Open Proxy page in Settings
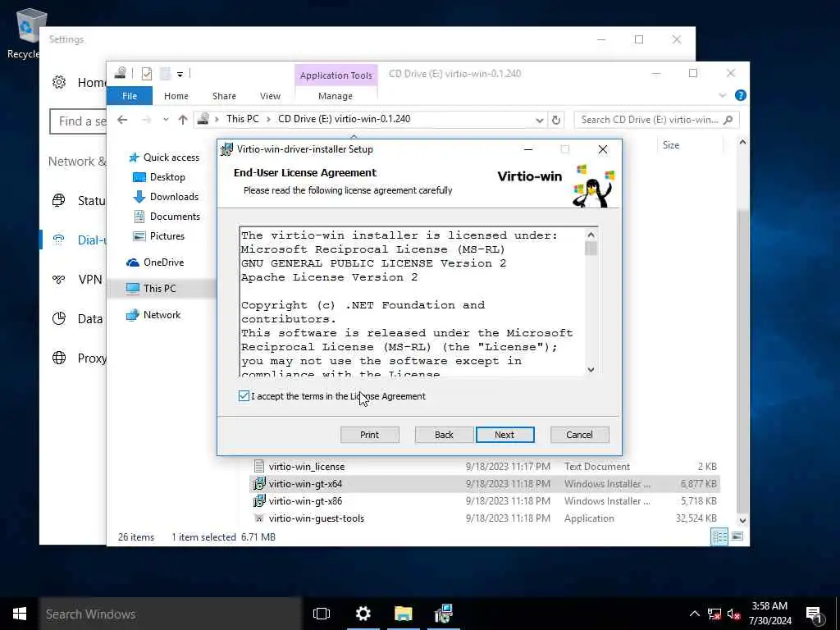This screenshot has width=840, height=630. coord(78,358)
